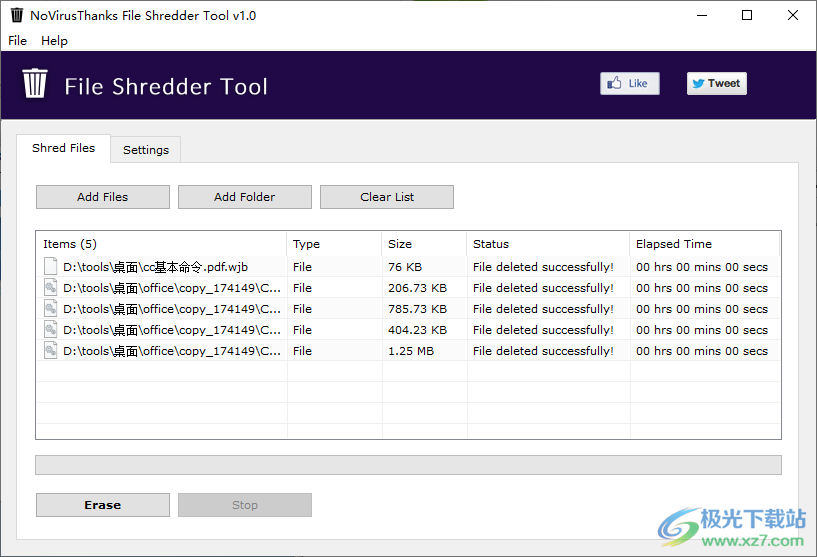Click the Elapsed Time column header
Viewport: 817px width, 557px height.
click(x=704, y=244)
